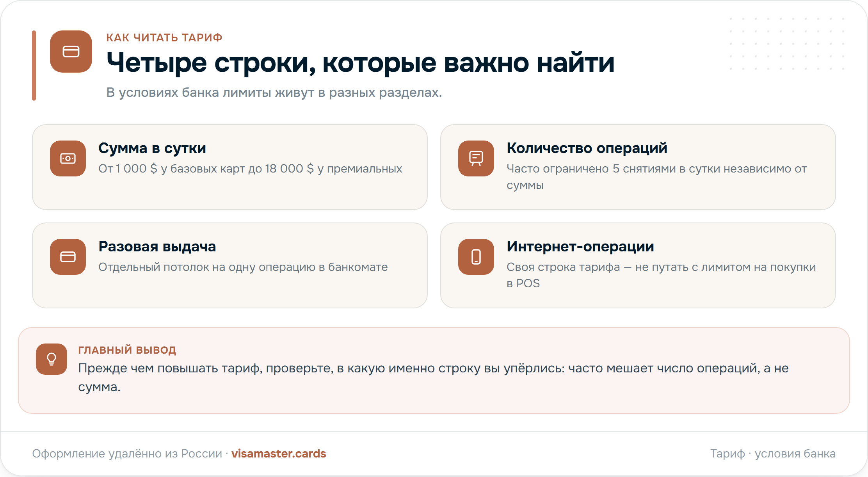Click the subtitle about лимиты в разных разделах

[x=274, y=93]
